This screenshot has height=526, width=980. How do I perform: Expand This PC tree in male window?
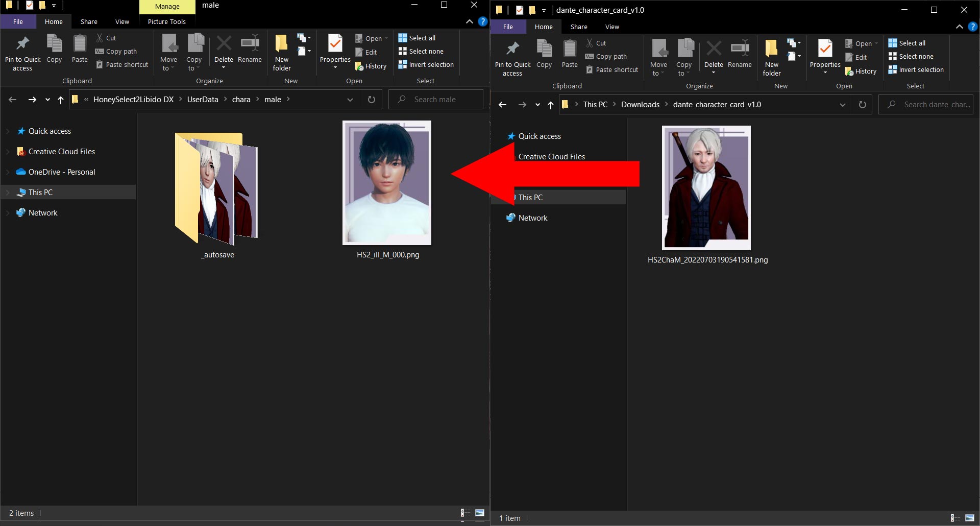point(8,193)
